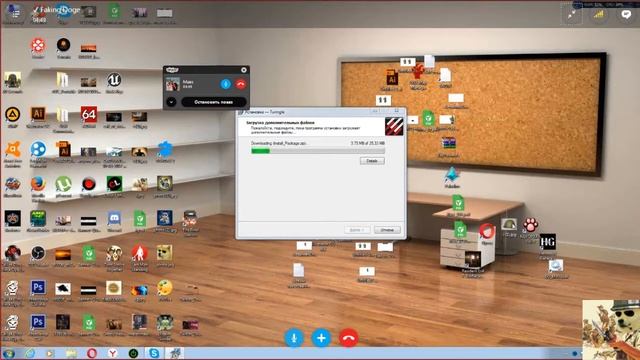The height and width of the screenshot is (360, 640).
Task: Hang up from the Skype mini window
Action: tap(240, 84)
